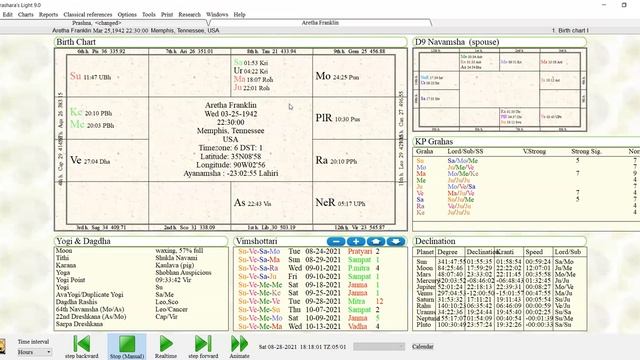
Task: Open the Classical references menu
Action: coord(88,14)
